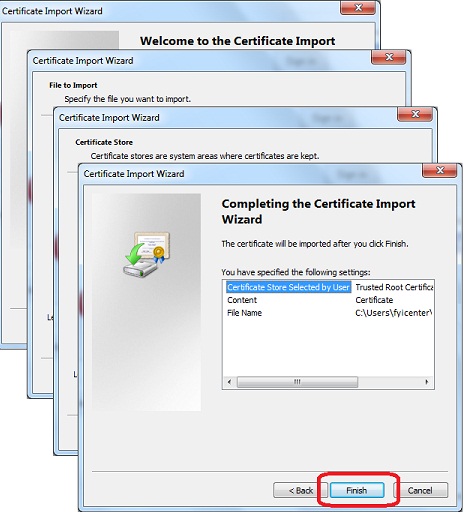
Task: Close the Completing wizard window
Action: pyautogui.click(x=440, y=170)
